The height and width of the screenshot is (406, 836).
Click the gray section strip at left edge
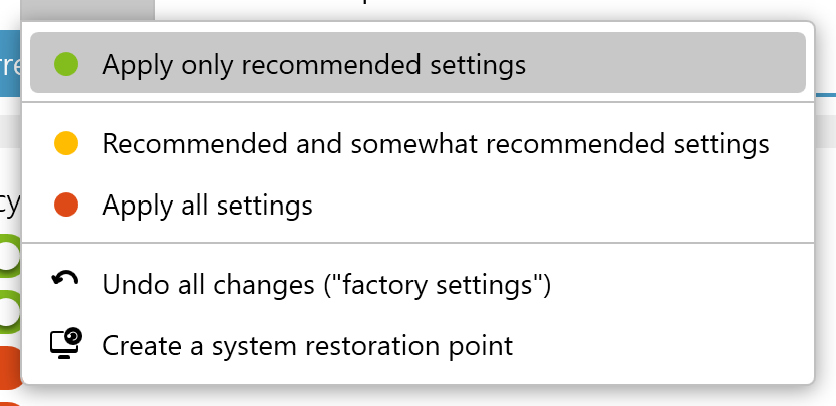[9, 130]
